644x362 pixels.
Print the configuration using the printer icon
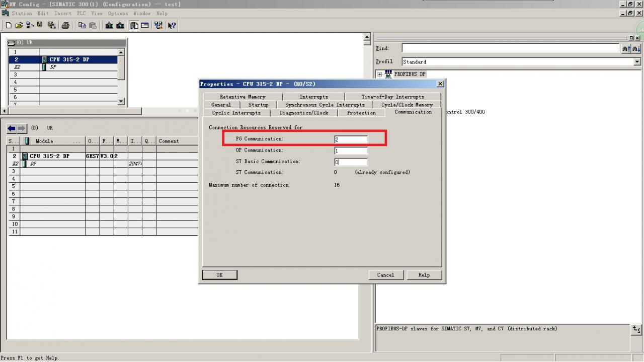coord(65,25)
